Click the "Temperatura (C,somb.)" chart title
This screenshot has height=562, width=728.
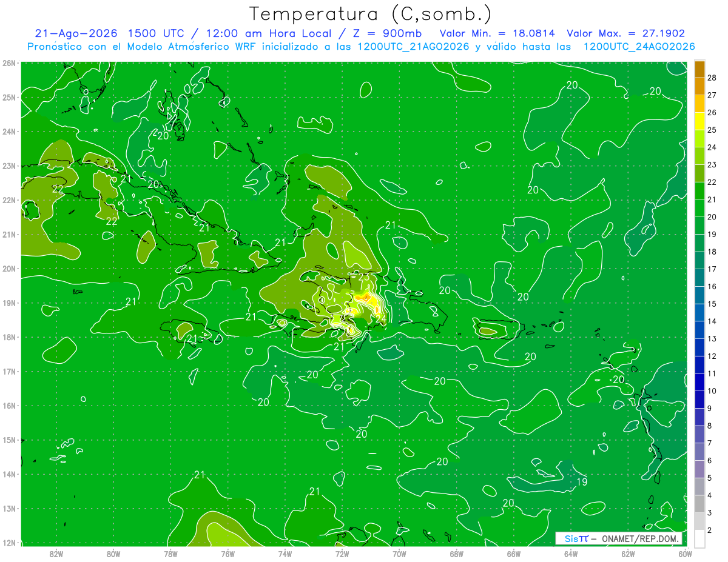tap(371, 15)
